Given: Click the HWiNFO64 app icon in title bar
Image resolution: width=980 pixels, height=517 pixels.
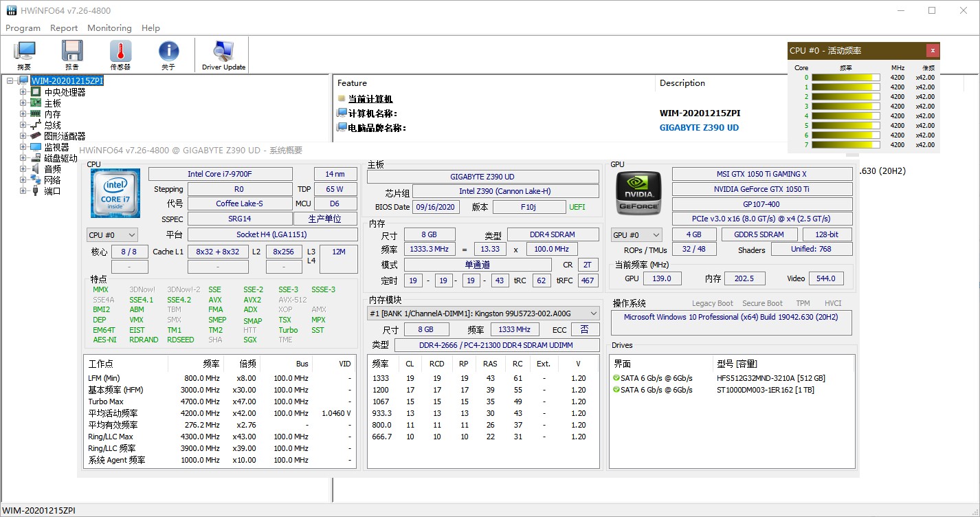Looking at the screenshot, I should click(x=12, y=11).
